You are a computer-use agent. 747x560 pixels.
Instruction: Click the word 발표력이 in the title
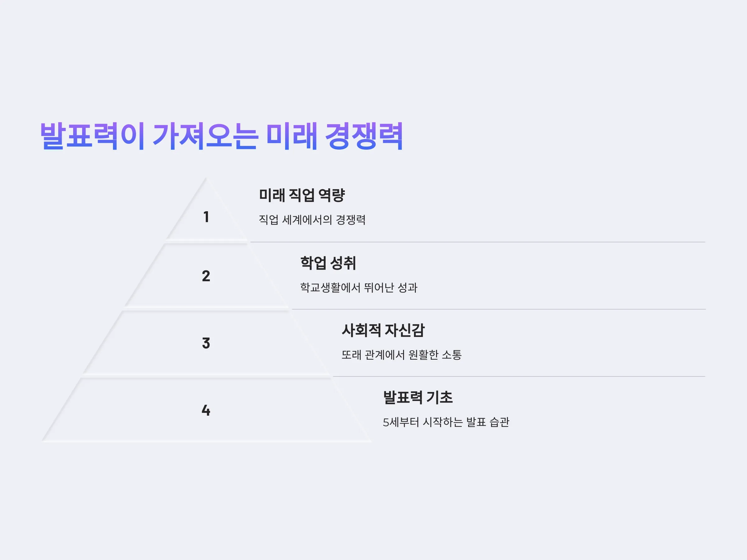(x=92, y=136)
